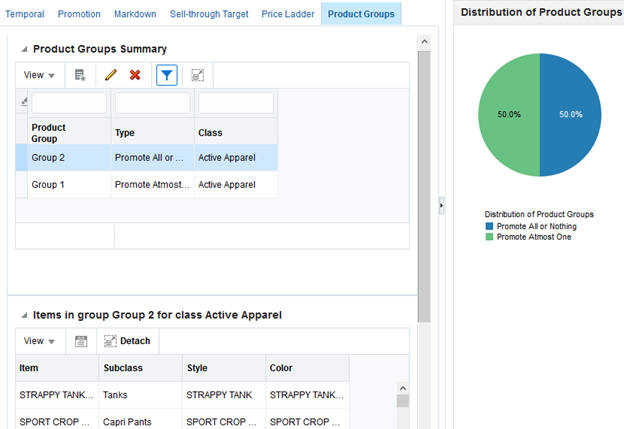Sort by Class column header

click(x=236, y=133)
